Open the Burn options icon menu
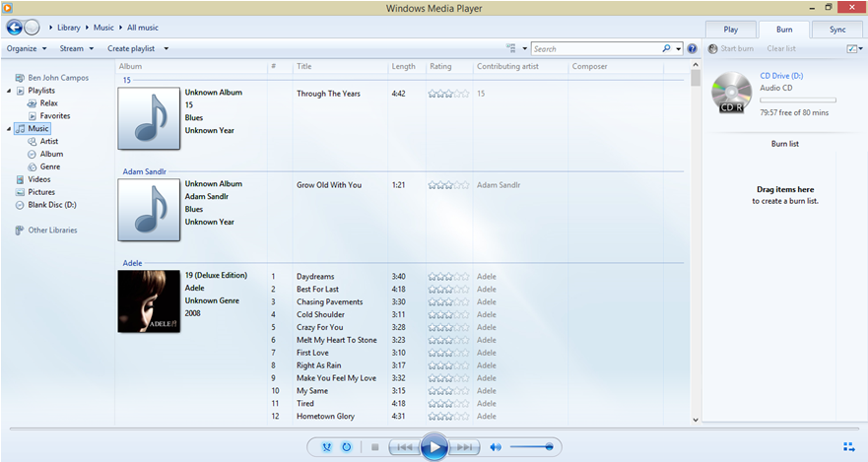This screenshot has height=462, width=868. click(852, 48)
